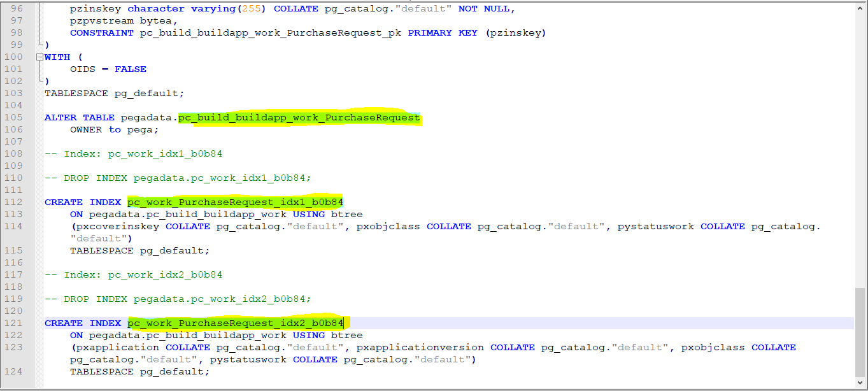Click the CREATE keyword on line 112

click(x=63, y=202)
